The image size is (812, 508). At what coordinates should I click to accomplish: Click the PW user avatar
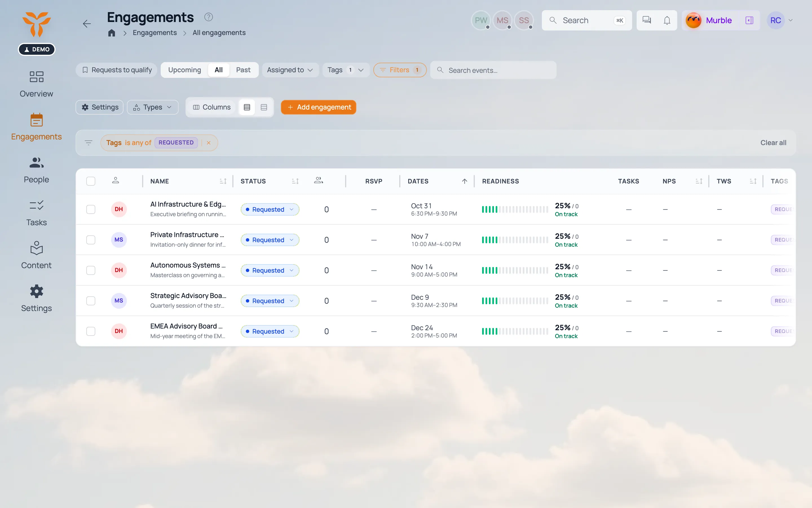[x=481, y=20]
